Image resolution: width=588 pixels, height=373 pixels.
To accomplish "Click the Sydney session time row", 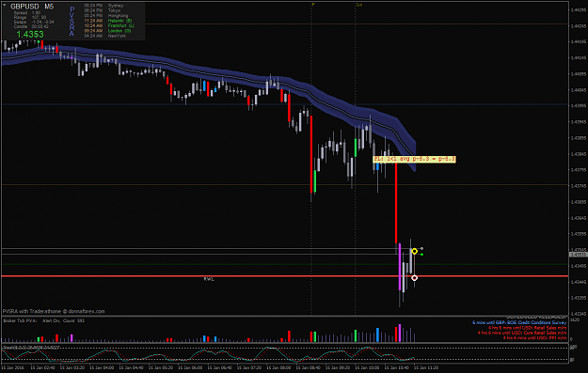I will coord(103,6).
